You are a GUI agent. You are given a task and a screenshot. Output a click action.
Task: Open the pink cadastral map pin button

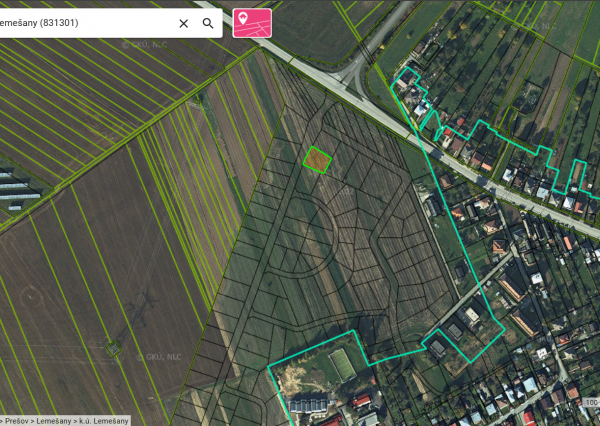(252, 23)
